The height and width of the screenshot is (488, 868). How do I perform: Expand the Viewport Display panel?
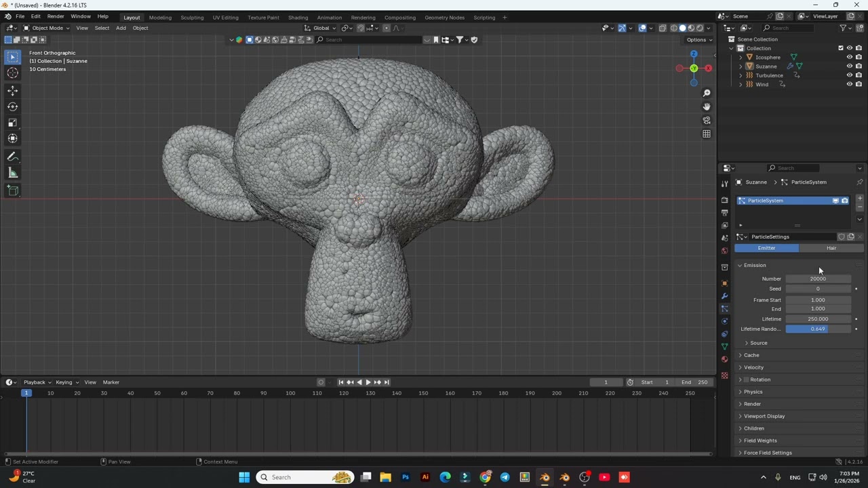pyautogui.click(x=764, y=416)
